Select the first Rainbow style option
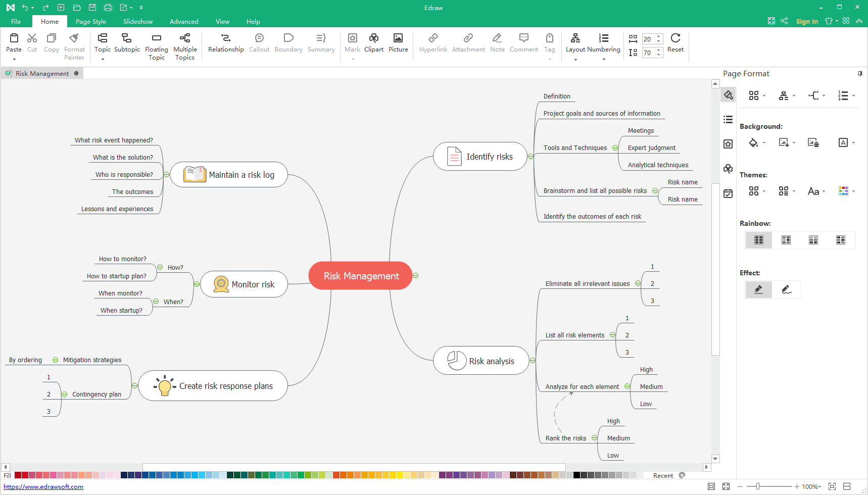 758,240
